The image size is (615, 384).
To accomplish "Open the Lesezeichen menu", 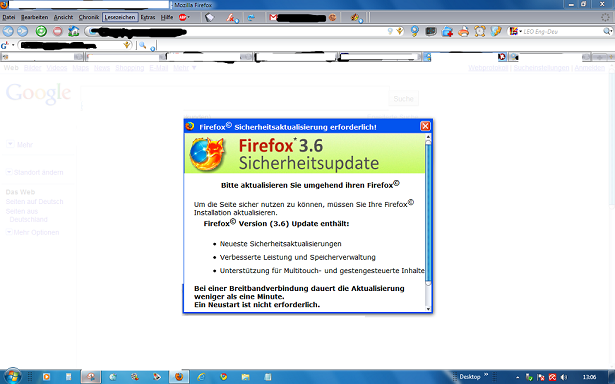I will [120, 17].
